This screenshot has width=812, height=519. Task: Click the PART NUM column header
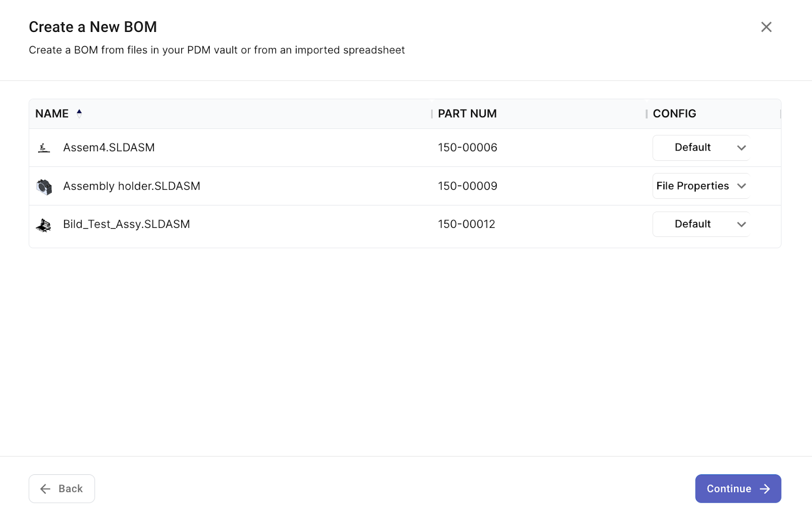click(x=467, y=114)
